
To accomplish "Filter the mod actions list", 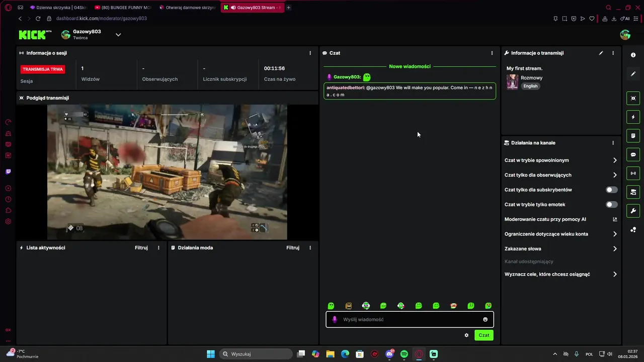I will coord(293,248).
